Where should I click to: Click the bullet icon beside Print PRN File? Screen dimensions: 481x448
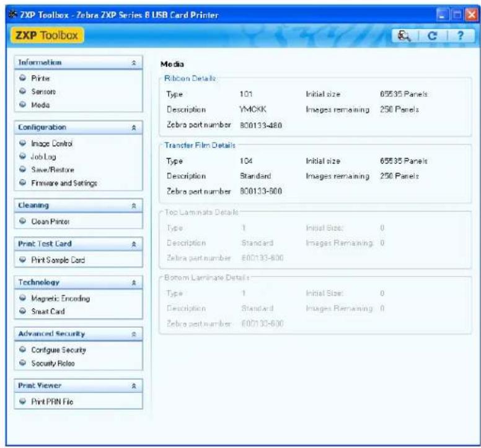(x=23, y=402)
